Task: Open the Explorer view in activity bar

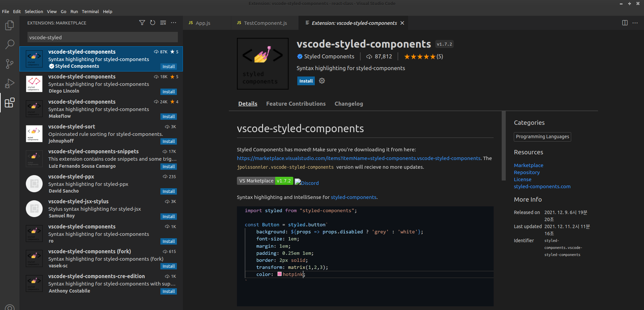Action: click(x=10, y=25)
